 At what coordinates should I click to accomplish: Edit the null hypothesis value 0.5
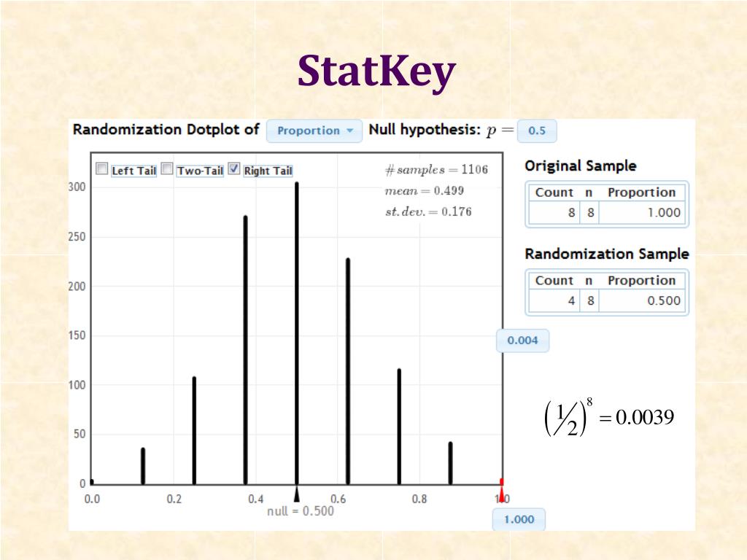click(537, 131)
